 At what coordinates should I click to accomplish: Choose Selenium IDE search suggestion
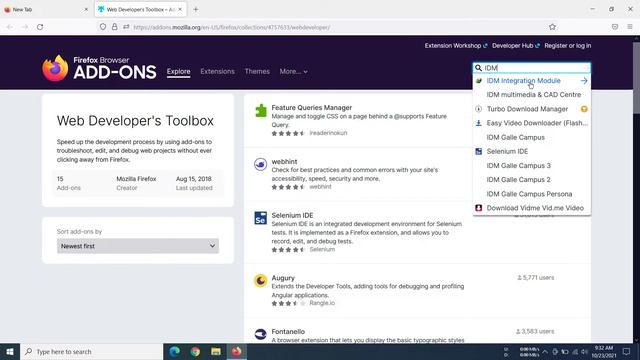532,151
